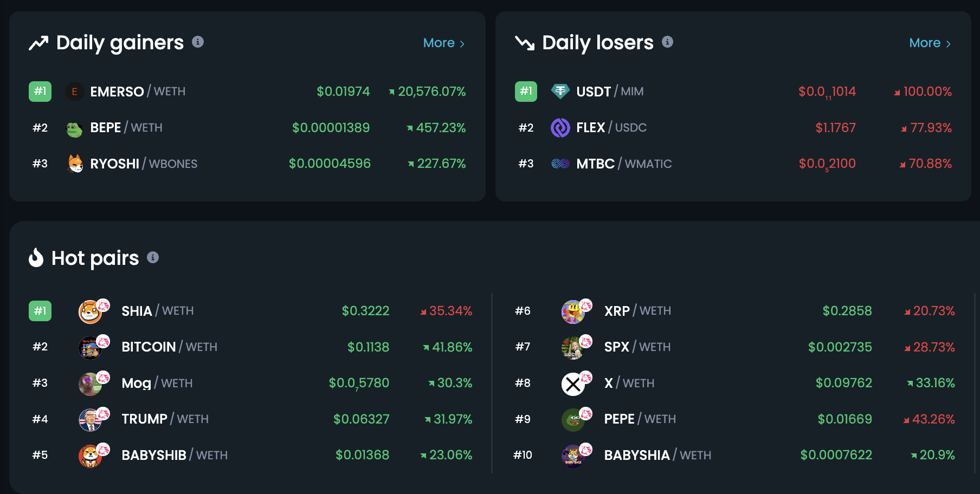This screenshot has height=494, width=980.
Task: Open the BITCOIN / WETH hot pair
Action: (x=250, y=347)
